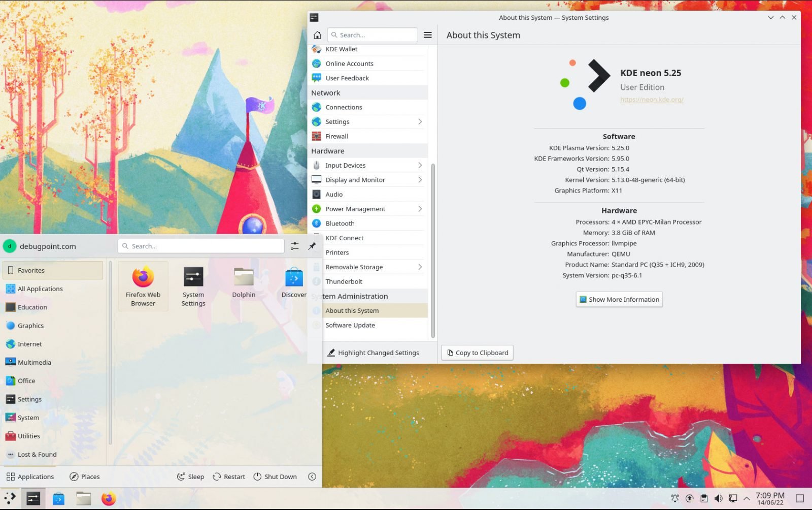Expand the Removable Storage entry
This screenshot has height=510, width=812.
point(419,267)
